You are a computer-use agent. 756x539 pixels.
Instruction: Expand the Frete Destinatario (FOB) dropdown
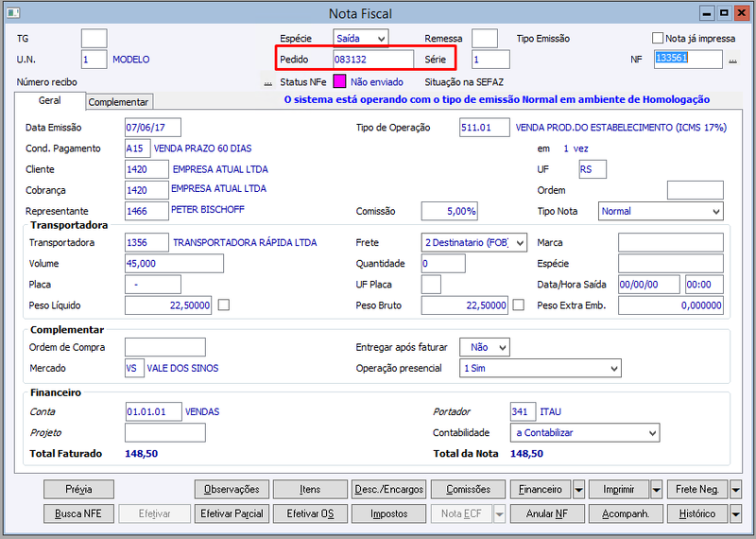(474, 243)
